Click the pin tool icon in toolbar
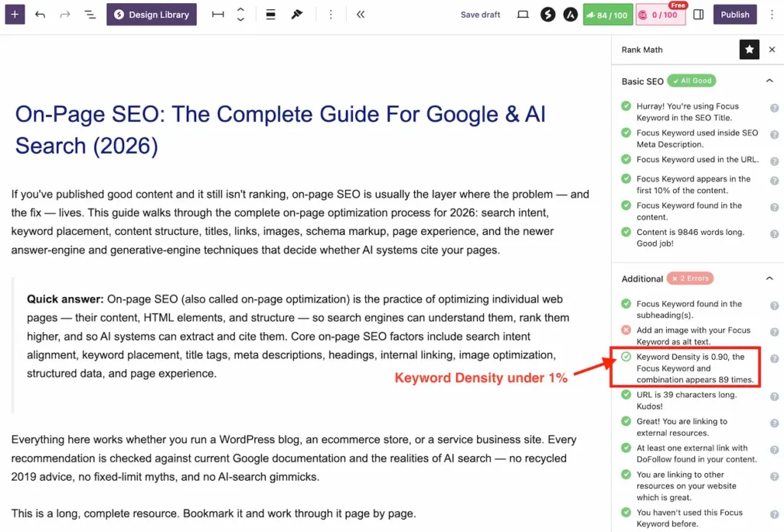The height and width of the screenshot is (532, 784). coord(297,15)
